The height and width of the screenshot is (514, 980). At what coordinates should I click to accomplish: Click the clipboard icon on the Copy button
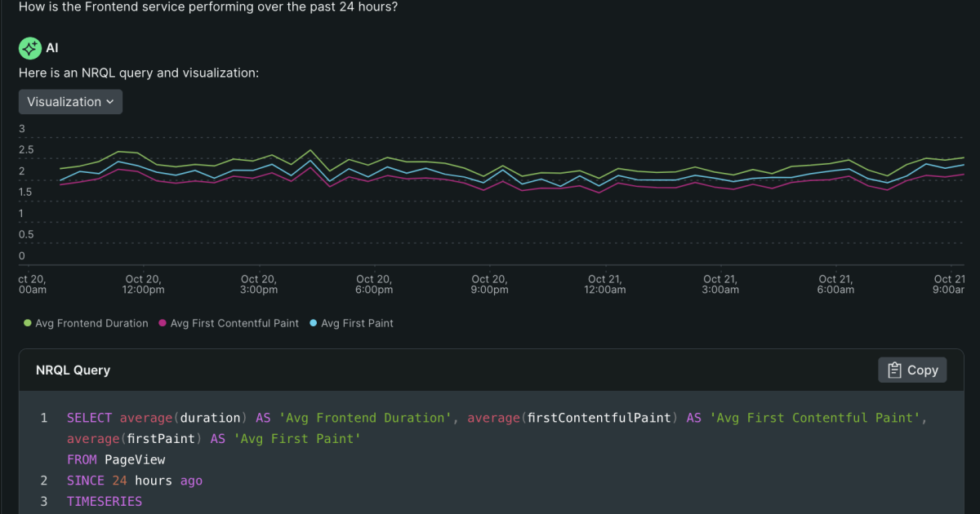click(893, 370)
